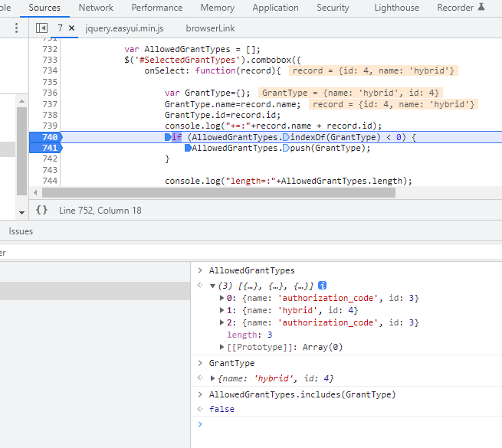Screen dimensions: 502x448
Task: Click the info icon next to array preview
Action: 323,286
